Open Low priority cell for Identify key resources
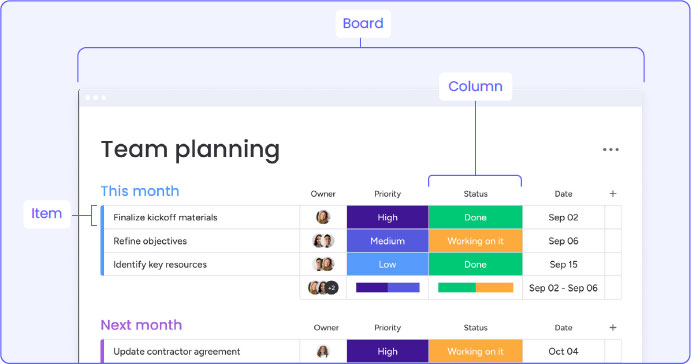This screenshot has height=364, width=691. [387, 264]
